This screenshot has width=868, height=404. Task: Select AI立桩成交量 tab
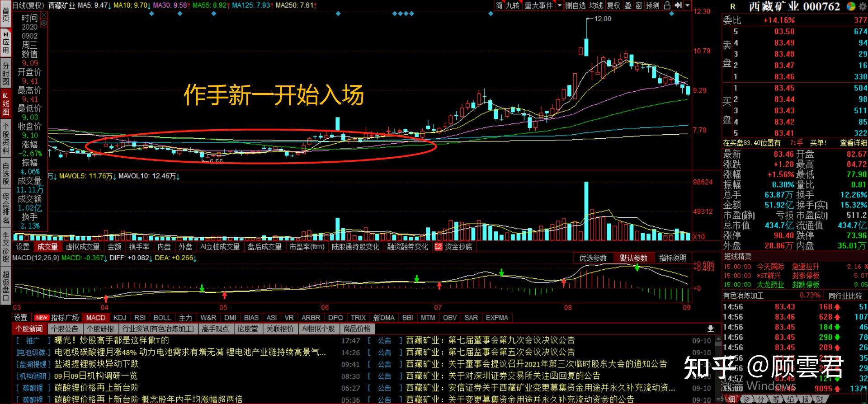click(x=220, y=247)
